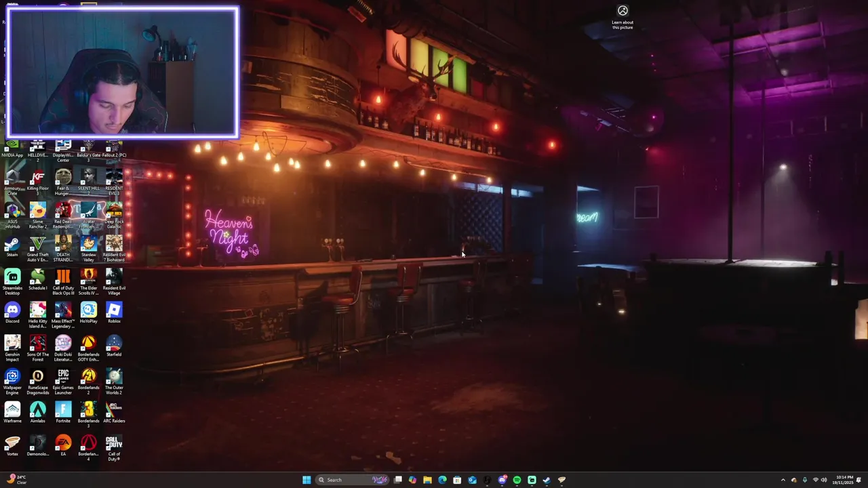Open the EA app desktop shortcut

63,446
